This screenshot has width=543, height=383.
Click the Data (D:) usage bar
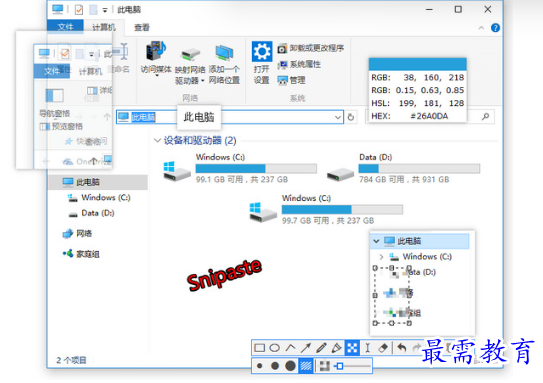419,169
